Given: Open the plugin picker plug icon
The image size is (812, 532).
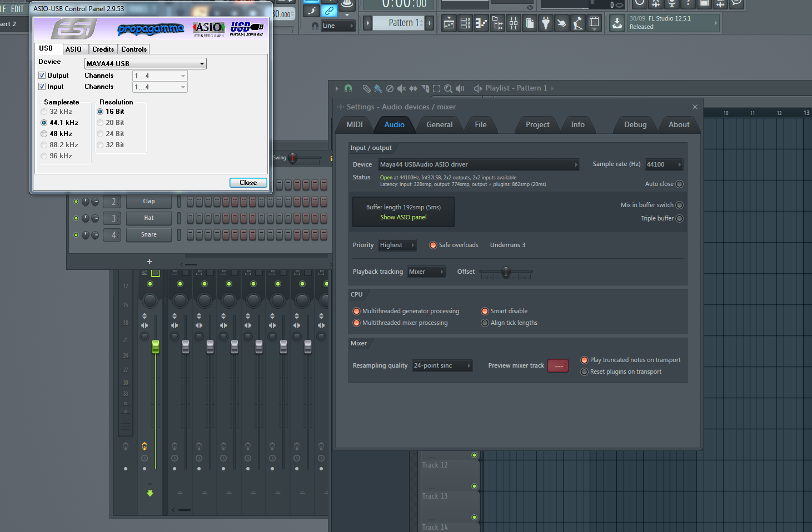Looking at the screenshot, I should click(x=546, y=23).
